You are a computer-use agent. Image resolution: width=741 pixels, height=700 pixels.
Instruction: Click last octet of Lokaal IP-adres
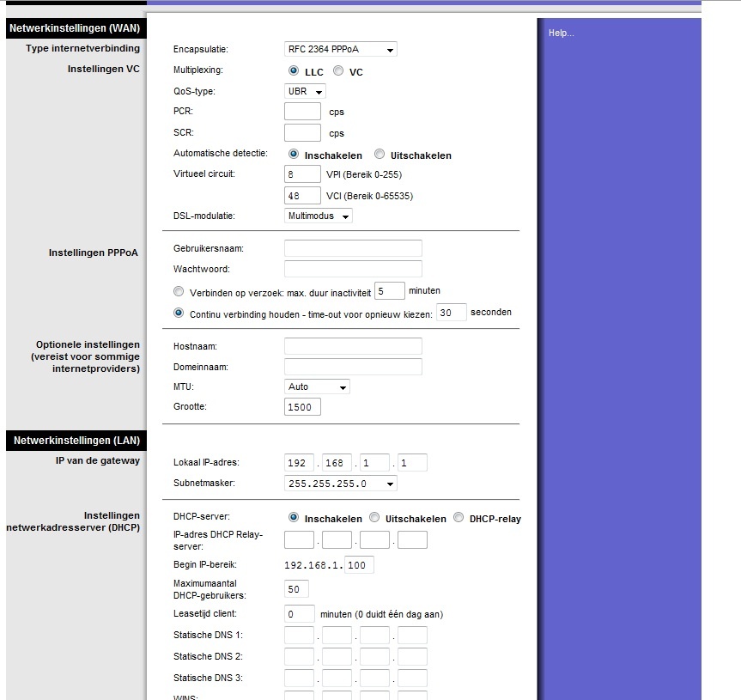(x=412, y=463)
